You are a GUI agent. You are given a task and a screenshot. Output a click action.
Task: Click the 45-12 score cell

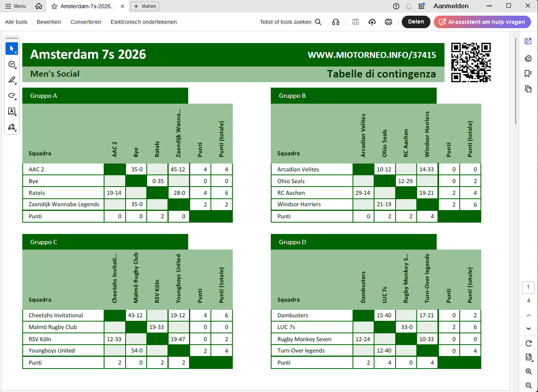(x=178, y=169)
